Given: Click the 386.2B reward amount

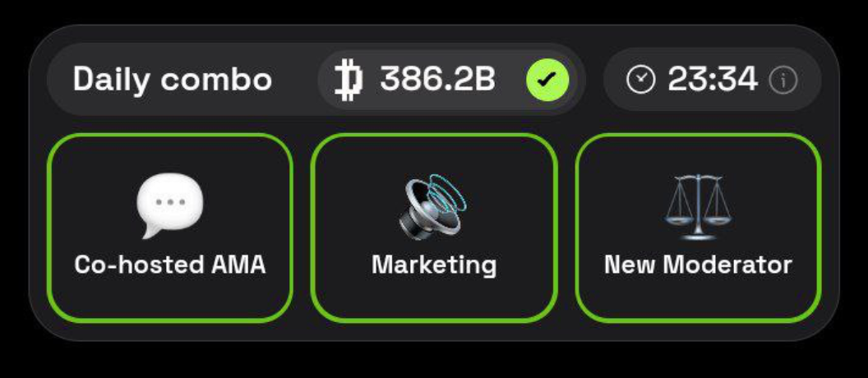Looking at the screenshot, I should point(437,80).
